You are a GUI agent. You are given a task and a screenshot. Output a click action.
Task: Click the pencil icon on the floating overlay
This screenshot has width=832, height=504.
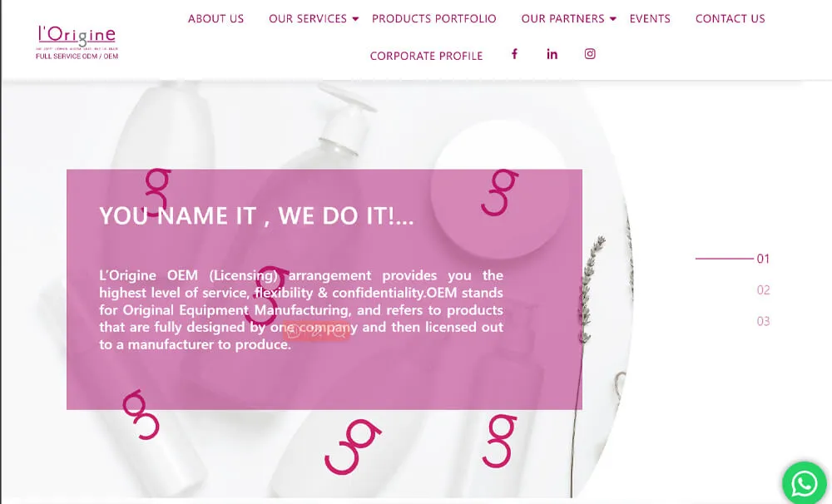317,332
